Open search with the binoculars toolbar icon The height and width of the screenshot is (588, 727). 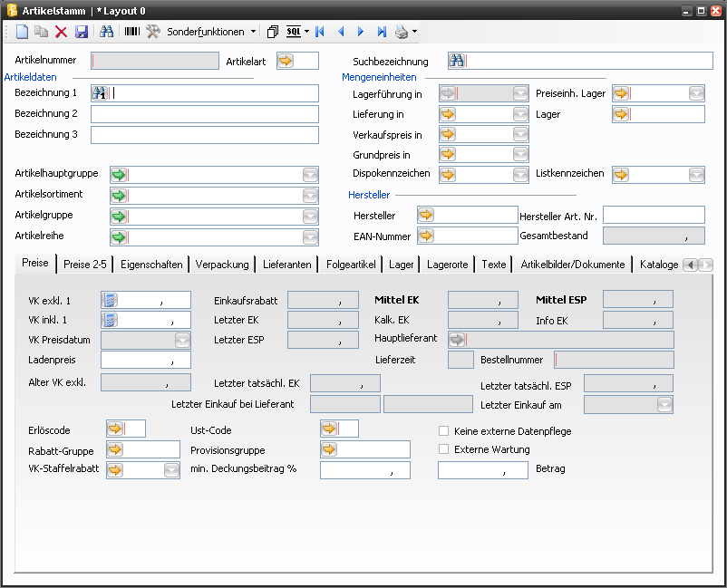pyautogui.click(x=106, y=32)
